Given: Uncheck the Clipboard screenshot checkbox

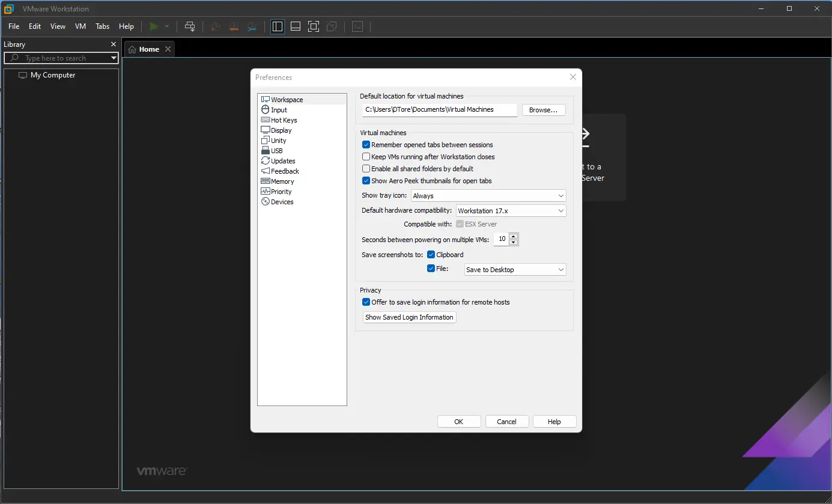Looking at the screenshot, I should point(431,255).
